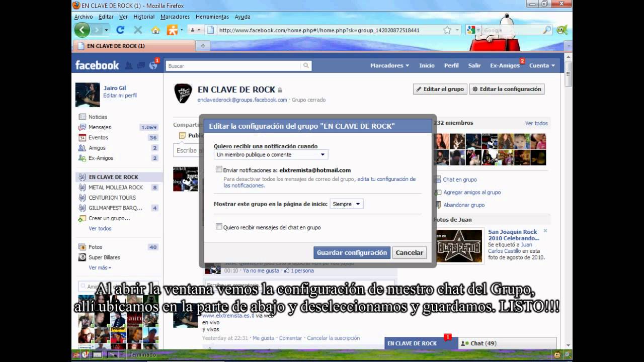Enable Enviar notificaciones email checkbox
Viewport: 644px width, 362px height.
pyautogui.click(x=219, y=169)
